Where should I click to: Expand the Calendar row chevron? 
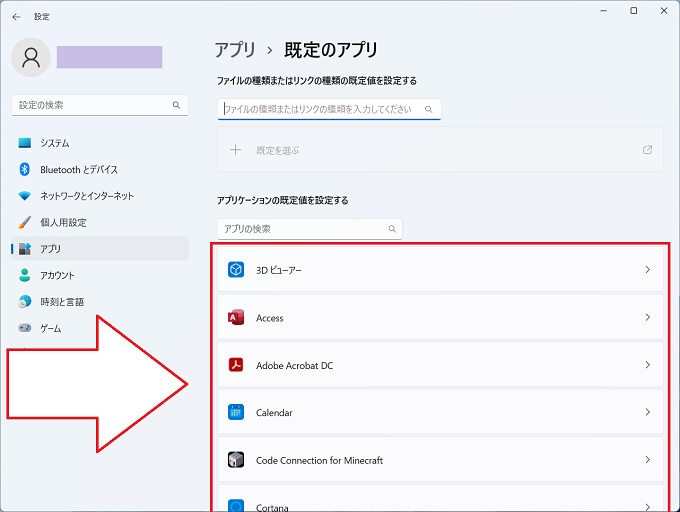click(647, 412)
